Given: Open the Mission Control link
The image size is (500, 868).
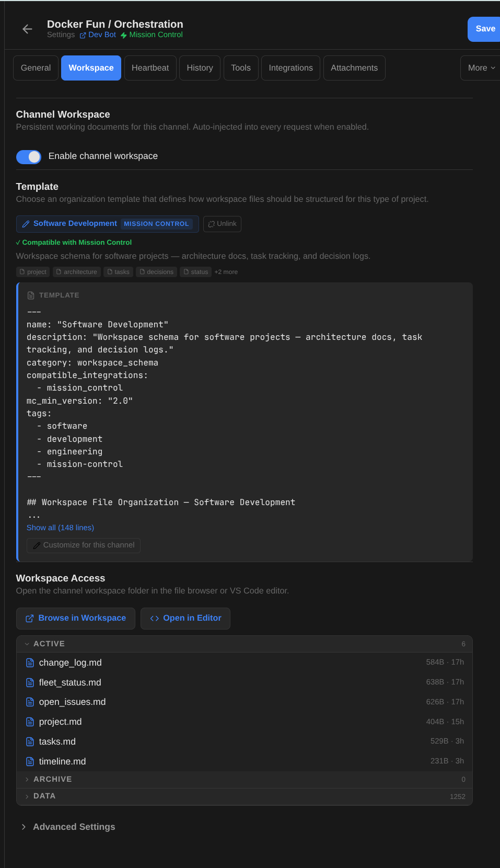Looking at the screenshot, I should (152, 35).
